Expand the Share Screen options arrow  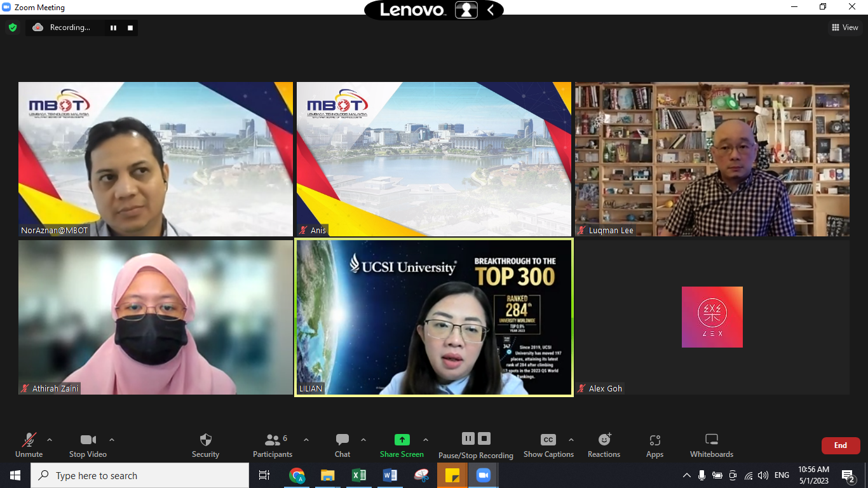pos(426,440)
